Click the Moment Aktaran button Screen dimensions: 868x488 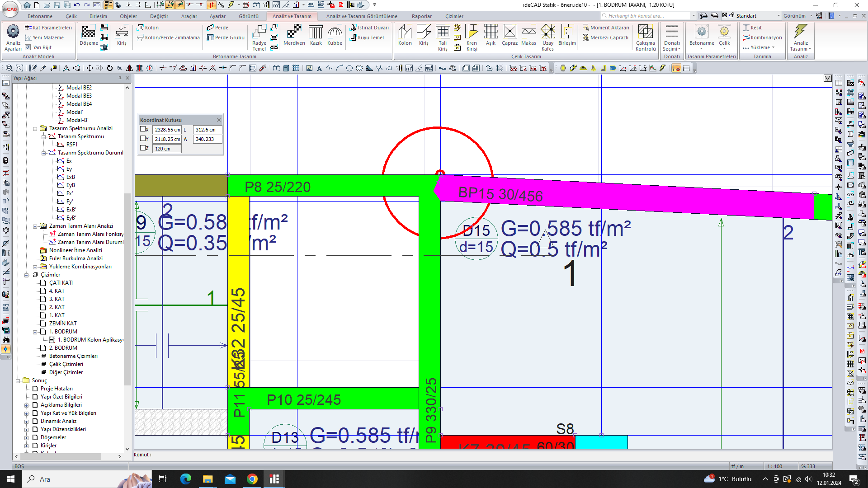(606, 28)
